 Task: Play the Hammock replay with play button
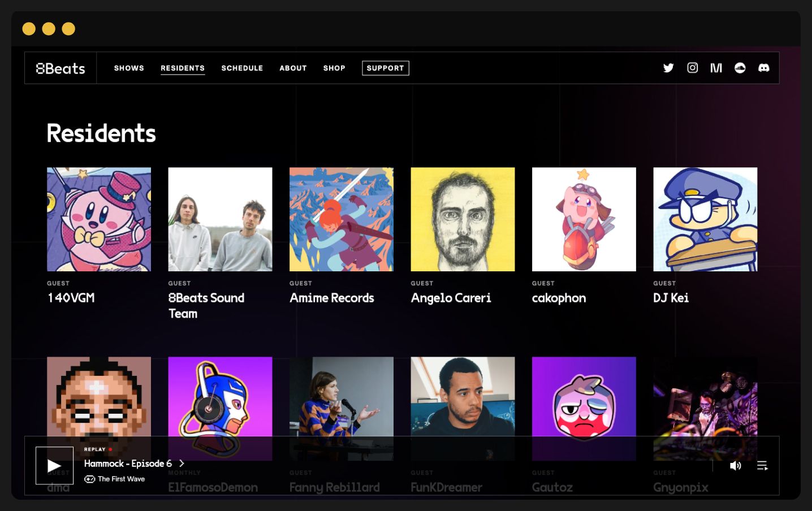[54, 466]
